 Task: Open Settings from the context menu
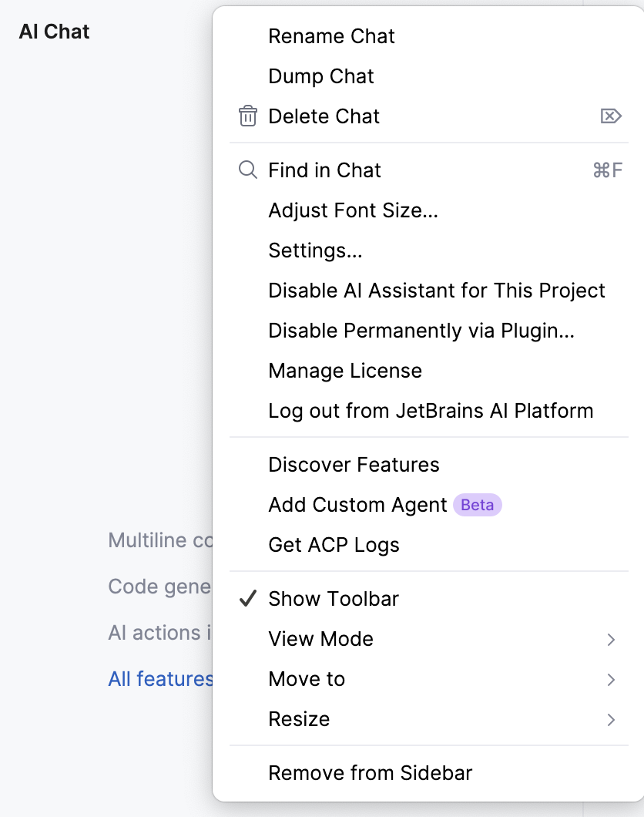coord(314,250)
